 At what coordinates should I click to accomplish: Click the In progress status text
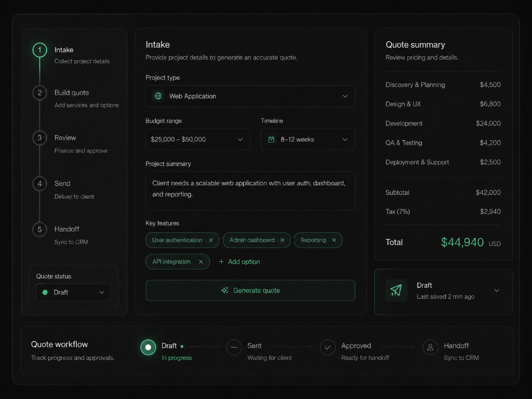point(177,358)
